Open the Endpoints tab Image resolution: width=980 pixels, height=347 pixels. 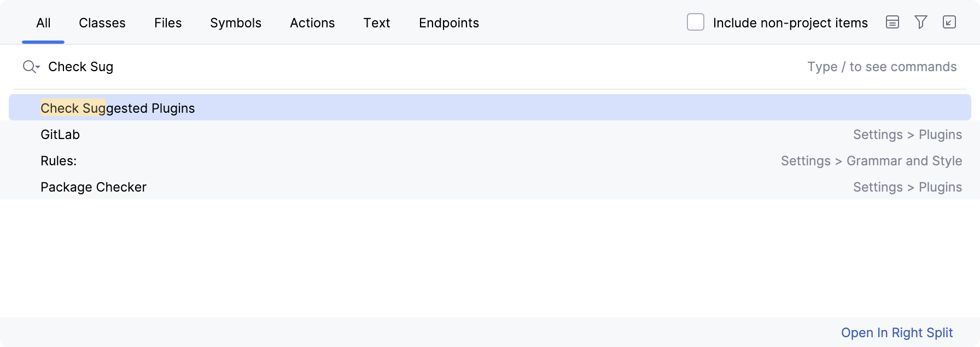tap(448, 23)
